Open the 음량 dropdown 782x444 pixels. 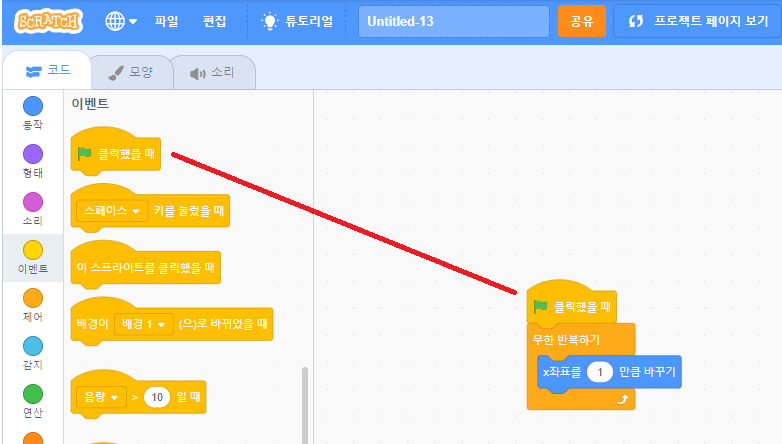click(101, 397)
